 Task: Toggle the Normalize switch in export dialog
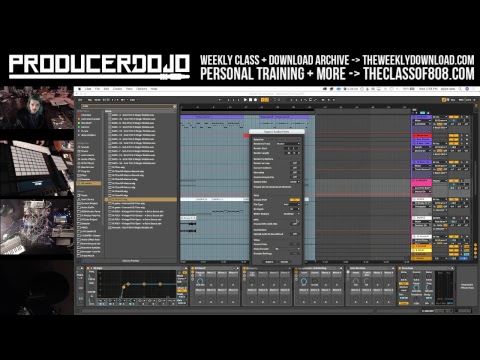(295, 173)
